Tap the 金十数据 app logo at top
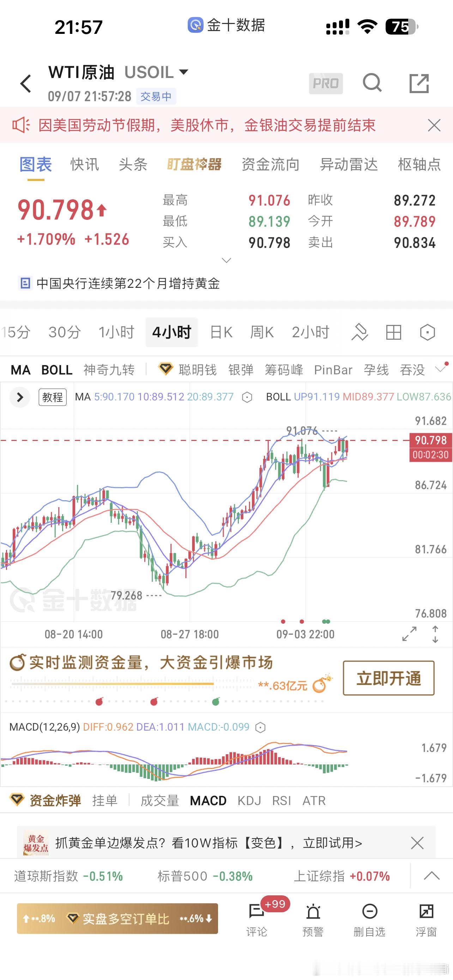The width and height of the screenshot is (453, 980). tap(195, 25)
